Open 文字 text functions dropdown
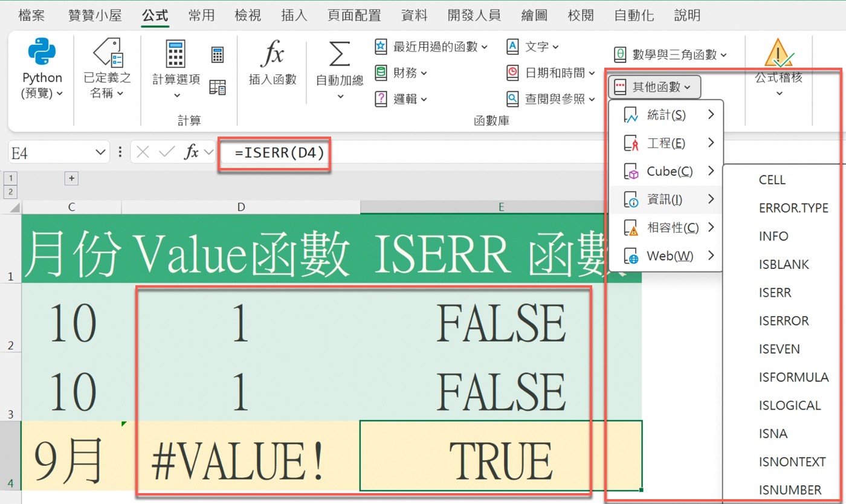Viewport: 846px width, 504px height. pos(533,47)
